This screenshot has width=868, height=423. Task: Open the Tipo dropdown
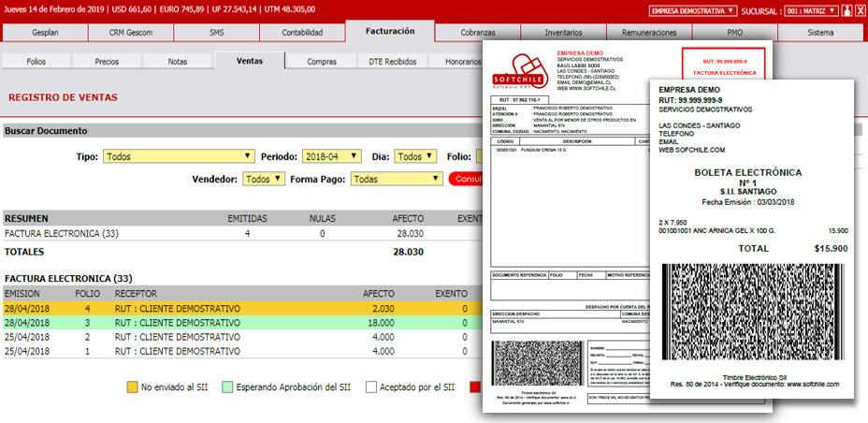pos(178,156)
